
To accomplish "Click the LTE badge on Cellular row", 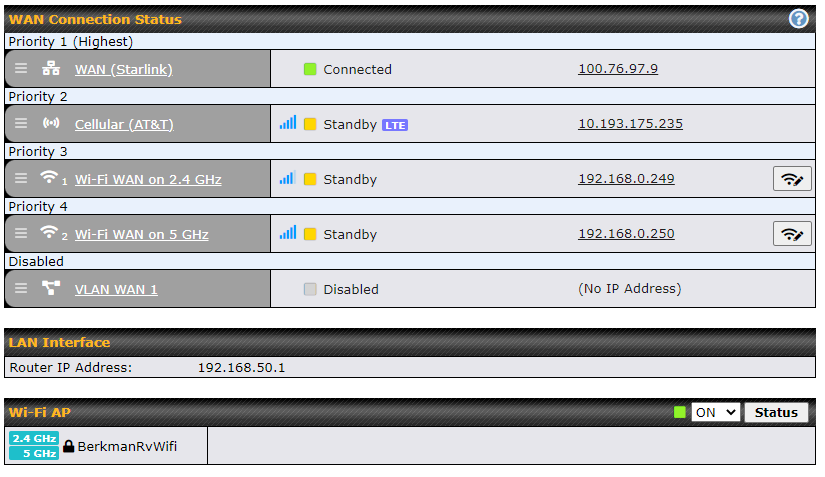I will (395, 125).
